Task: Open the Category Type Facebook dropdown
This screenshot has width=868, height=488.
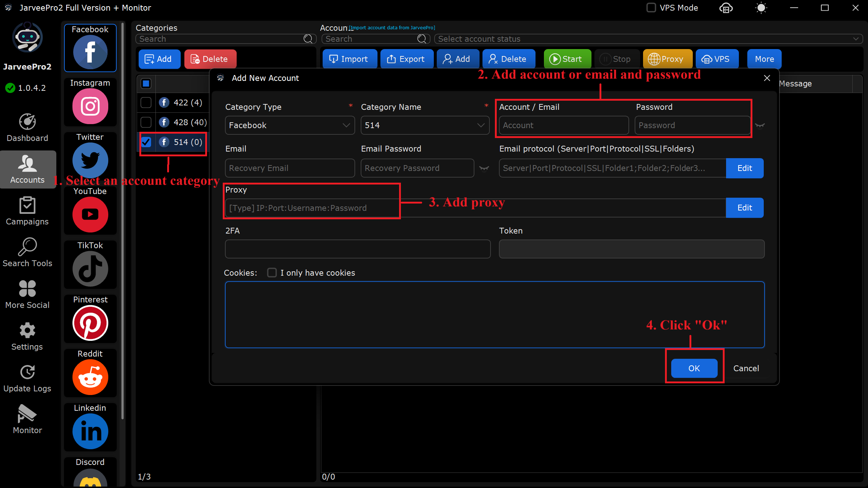Action: pyautogui.click(x=290, y=125)
